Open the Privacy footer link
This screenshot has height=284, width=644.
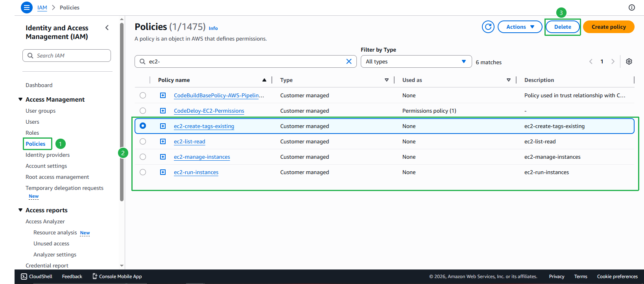coord(557,277)
